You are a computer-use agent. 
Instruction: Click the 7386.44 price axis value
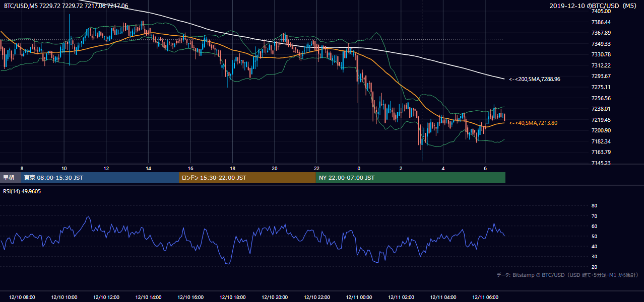point(601,22)
